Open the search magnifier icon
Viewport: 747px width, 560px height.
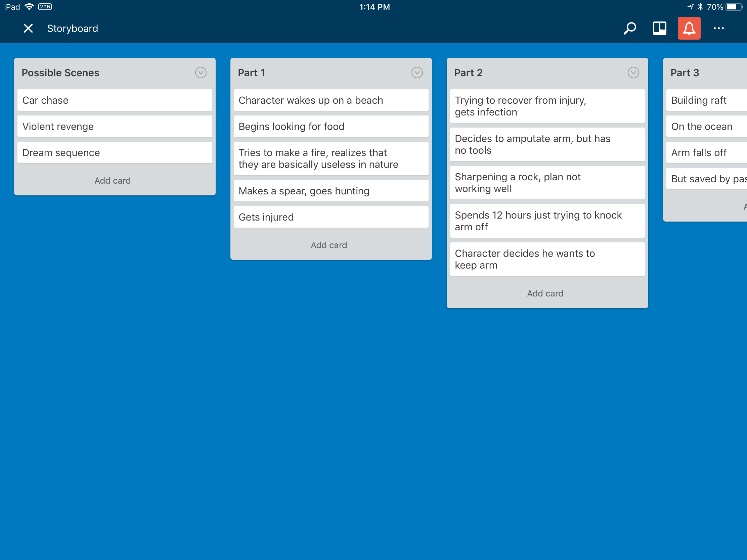(x=629, y=28)
